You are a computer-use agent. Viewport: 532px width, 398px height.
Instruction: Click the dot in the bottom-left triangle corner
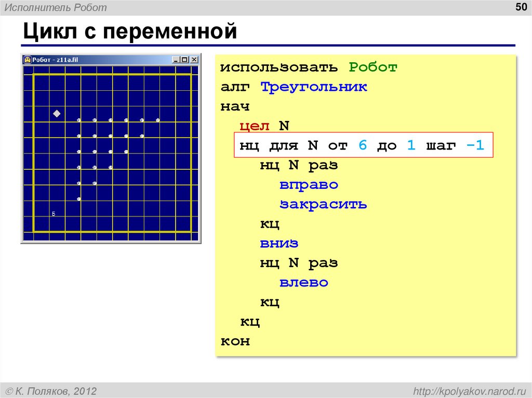click(x=78, y=199)
